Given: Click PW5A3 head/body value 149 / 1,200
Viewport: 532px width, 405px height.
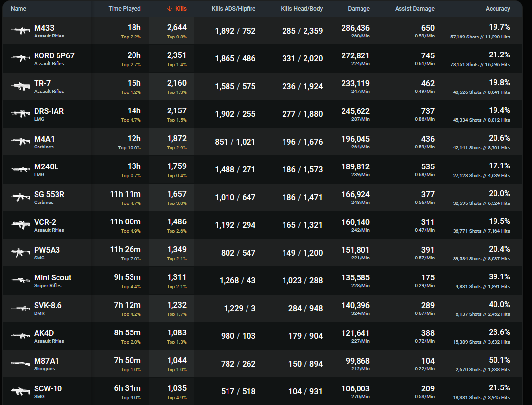Looking at the screenshot, I should pyautogui.click(x=303, y=253).
